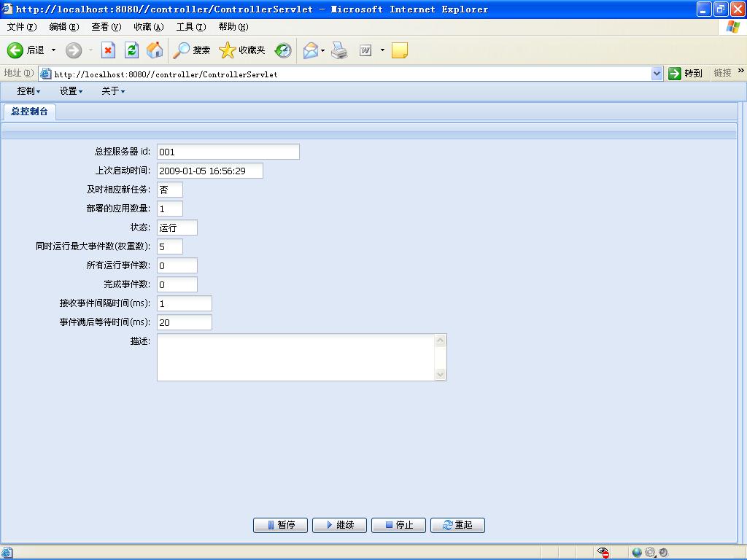Click the IE title bar page icon
The image size is (747, 560).
[x=7, y=9]
